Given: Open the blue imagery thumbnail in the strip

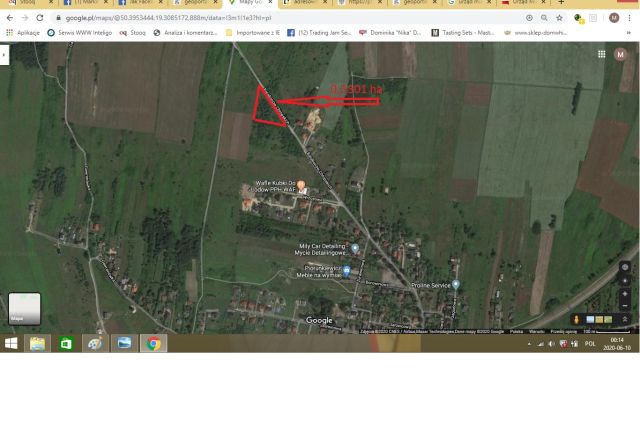Looking at the screenshot, I should click(x=590, y=319).
